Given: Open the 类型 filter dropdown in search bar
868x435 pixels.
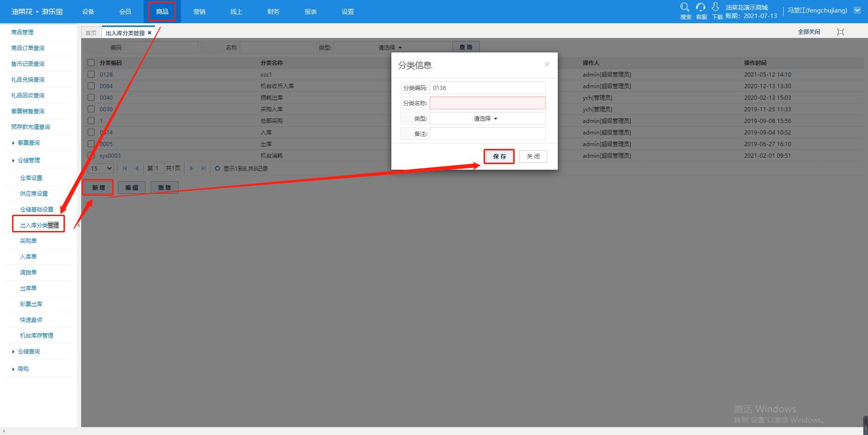Looking at the screenshot, I should coord(392,47).
